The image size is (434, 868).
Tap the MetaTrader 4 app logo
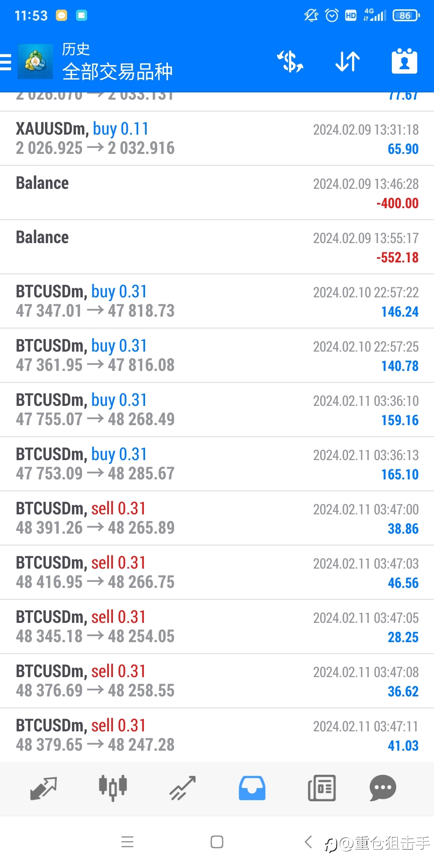(x=35, y=61)
